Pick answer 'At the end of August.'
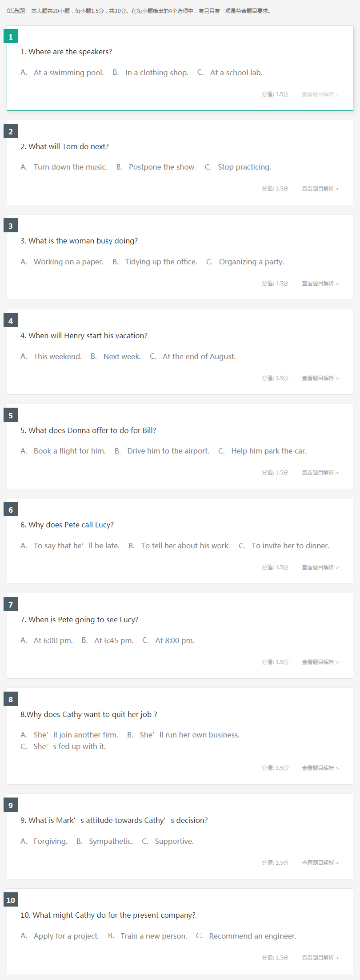This screenshot has height=980, width=360. coord(199,356)
